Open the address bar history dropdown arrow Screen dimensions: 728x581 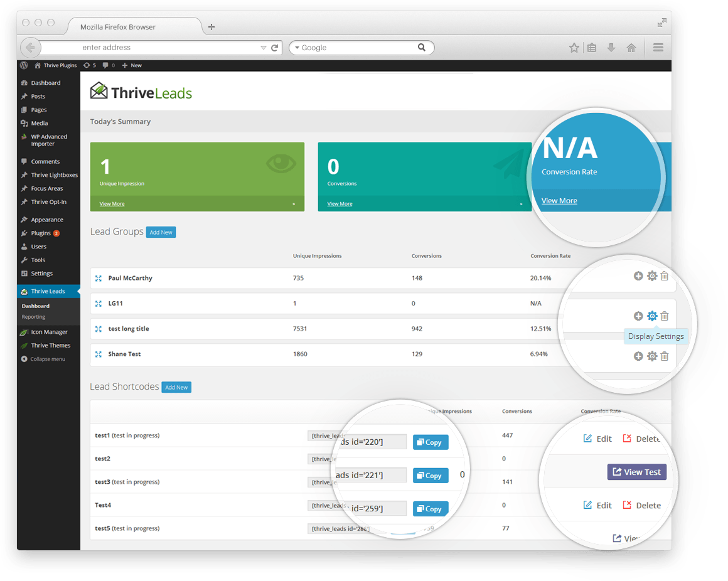[x=263, y=48]
